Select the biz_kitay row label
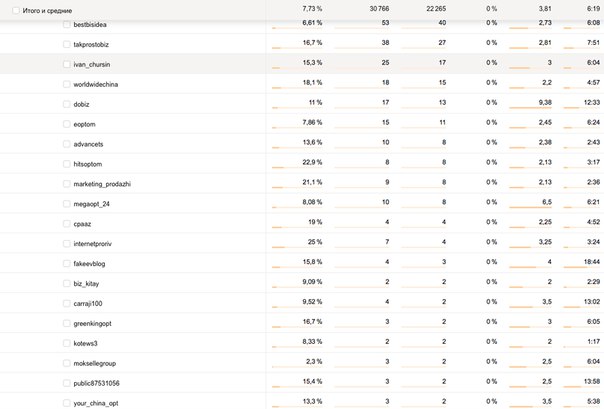 (86, 284)
